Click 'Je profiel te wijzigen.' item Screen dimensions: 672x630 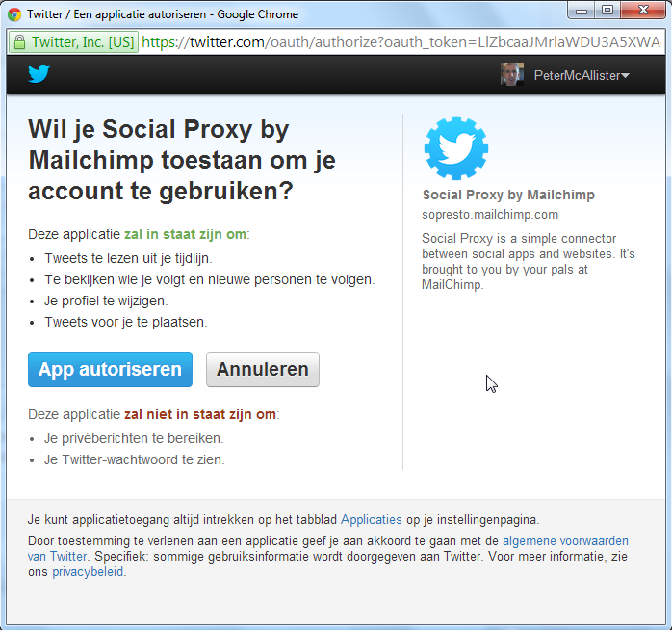coord(106,301)
